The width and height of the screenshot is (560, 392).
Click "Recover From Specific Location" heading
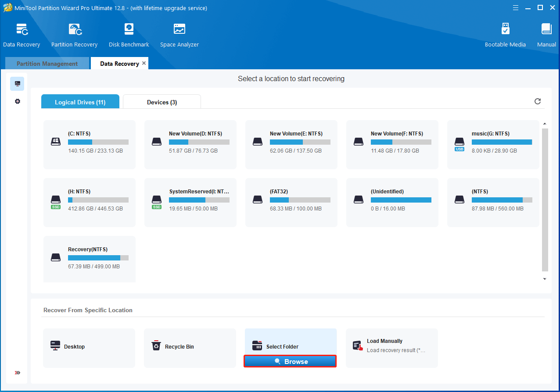[88, 310]
